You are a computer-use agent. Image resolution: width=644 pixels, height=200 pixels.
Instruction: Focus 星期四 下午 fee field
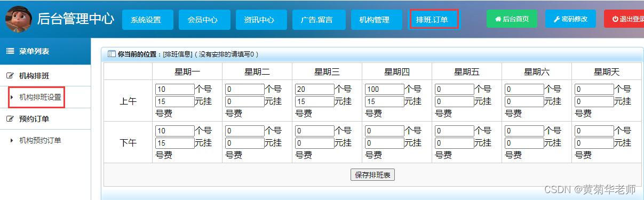click(385, 143)
